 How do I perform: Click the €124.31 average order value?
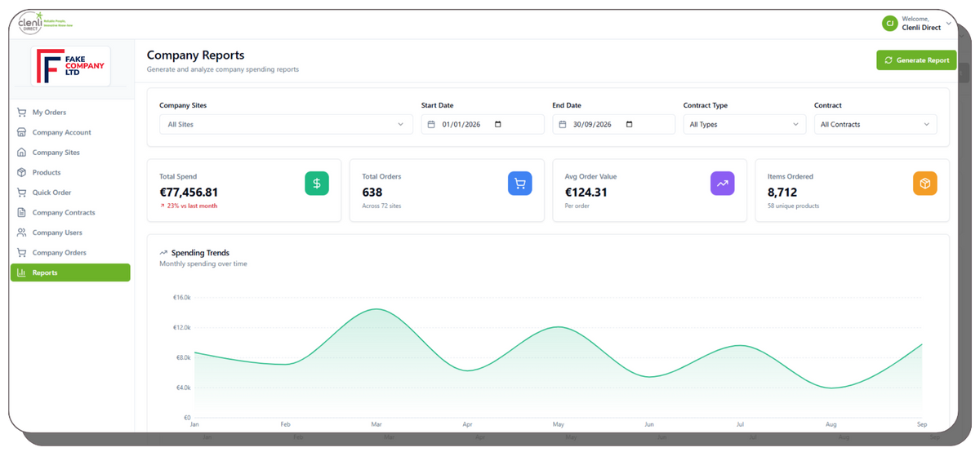click(586, 193)
